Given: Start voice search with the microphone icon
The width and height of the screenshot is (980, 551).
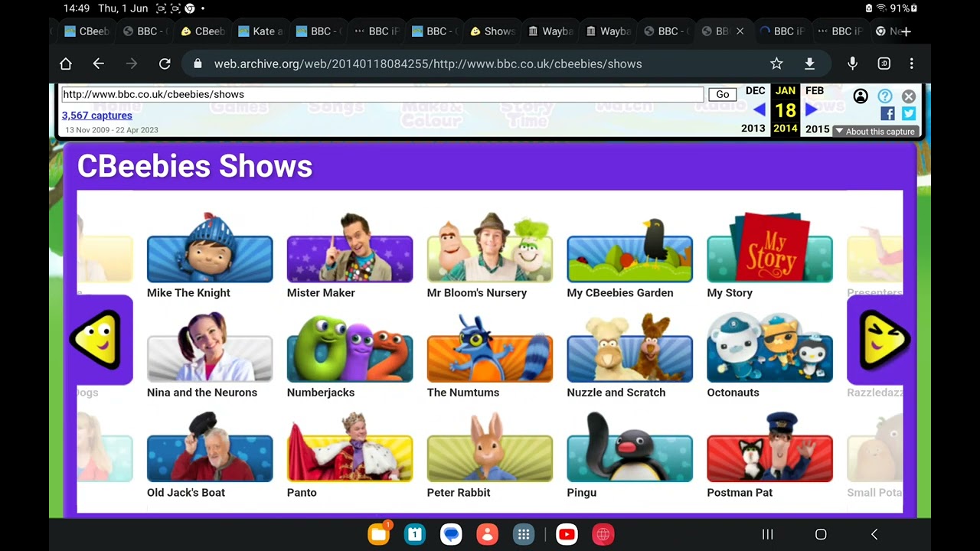Looking at the screenshot, I should coord(852,64).
